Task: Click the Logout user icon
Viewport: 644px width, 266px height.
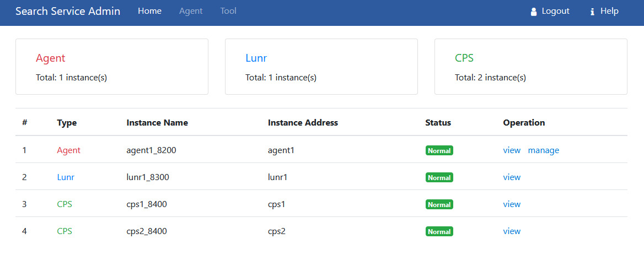Action: [534, 12]
